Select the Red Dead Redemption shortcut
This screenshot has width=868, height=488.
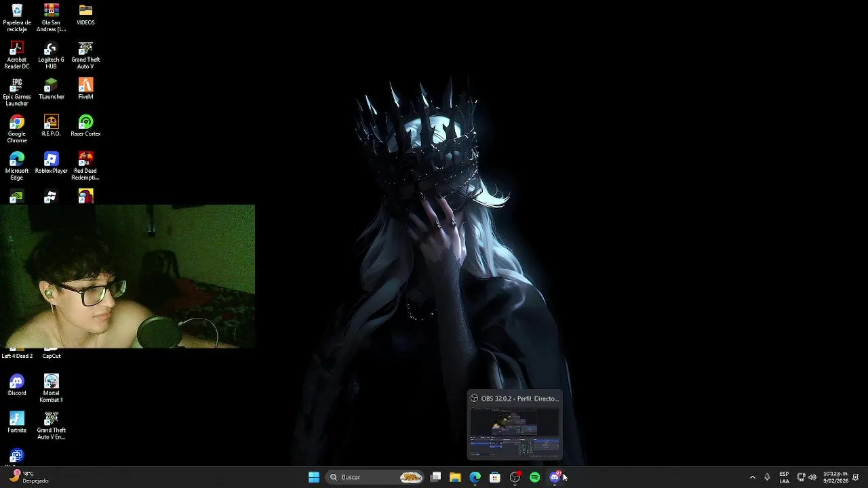pyautogui.click(x=85, y=167)
